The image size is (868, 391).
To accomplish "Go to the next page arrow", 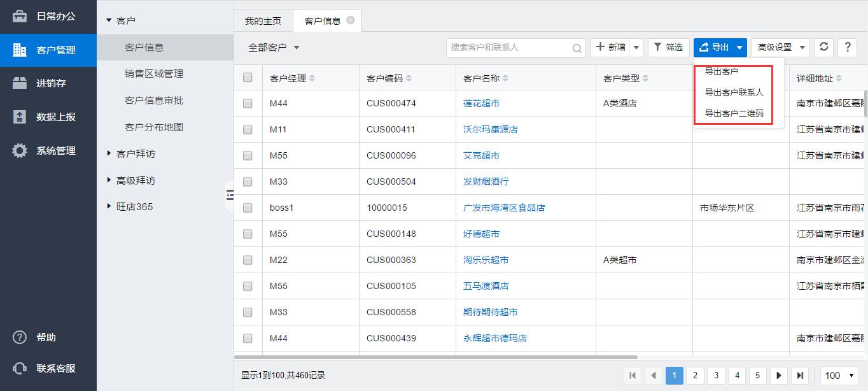I will coord(779,376).
